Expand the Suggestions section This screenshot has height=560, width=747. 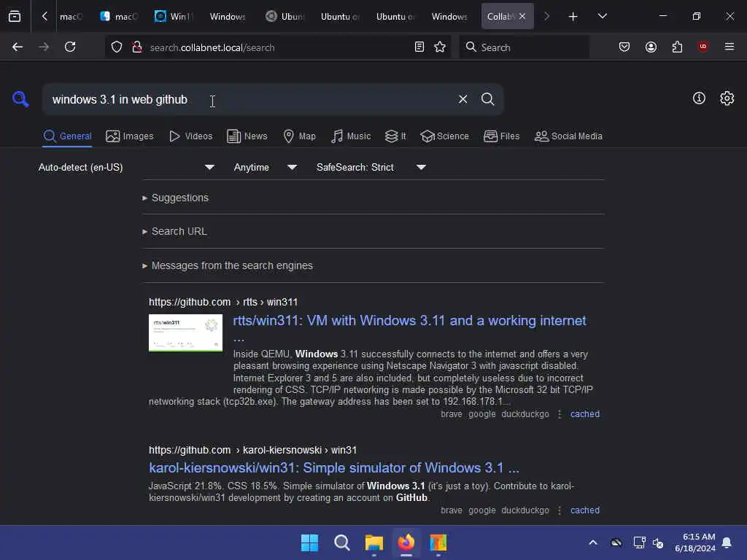175,198
